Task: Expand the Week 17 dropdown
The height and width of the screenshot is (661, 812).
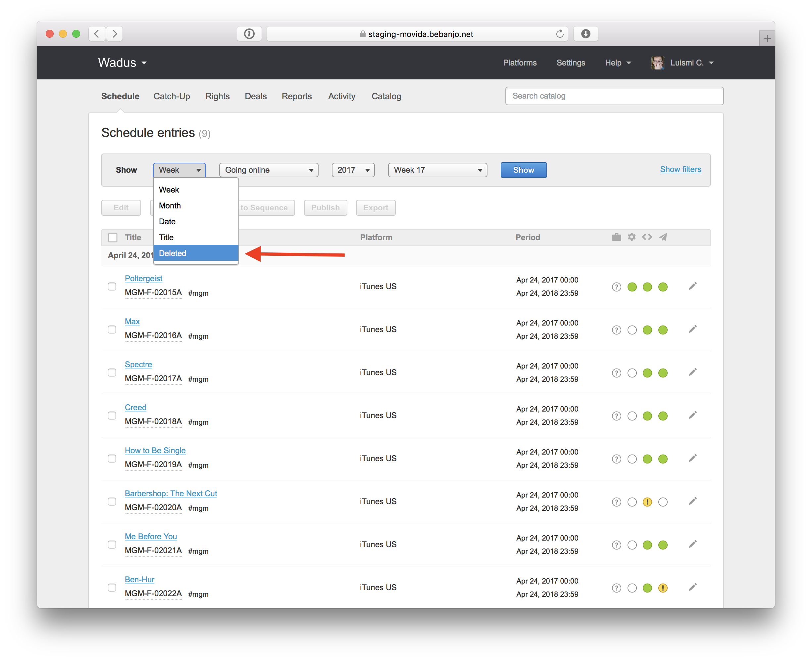Action: pos(437,170)
